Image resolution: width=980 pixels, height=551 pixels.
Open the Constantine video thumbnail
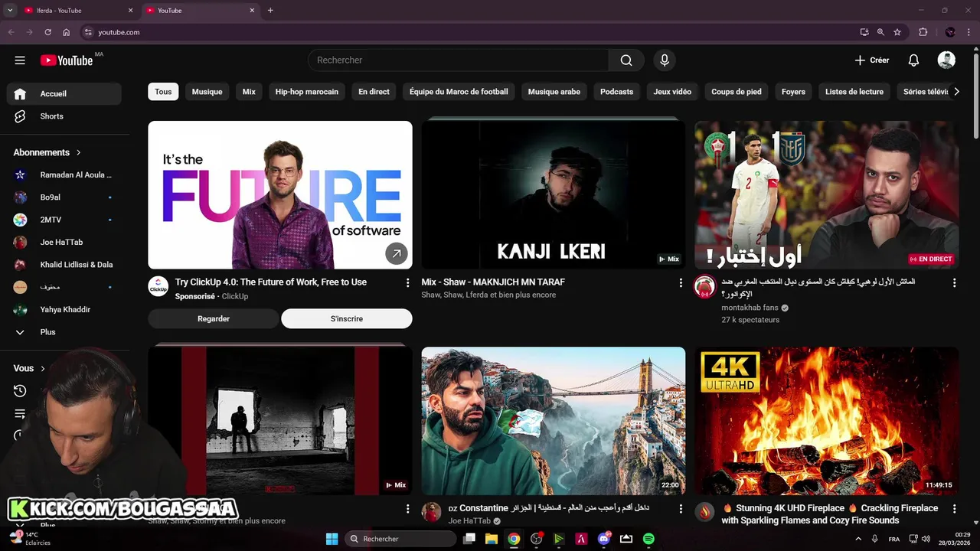(554, 421)
